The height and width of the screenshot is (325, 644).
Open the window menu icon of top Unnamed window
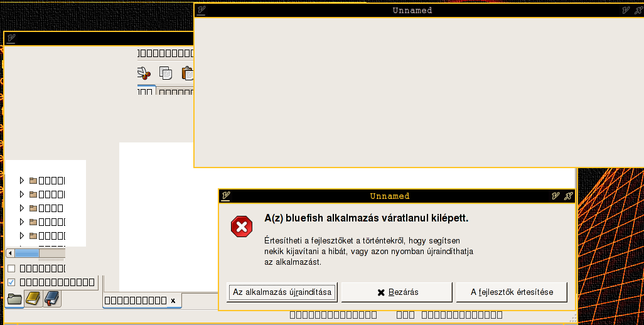click(201, 10)
